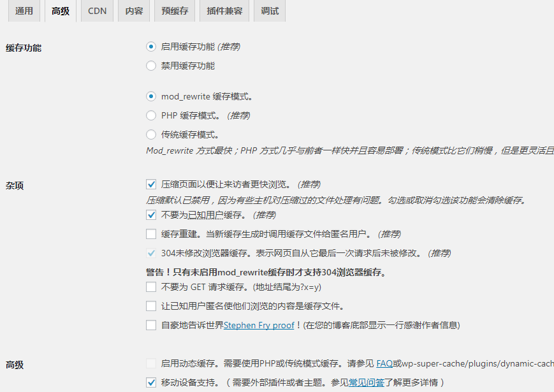This screenshot has height=392, width=554.
Task: Select 禁用缓存功能 radio option
Action: tap(150, 66)
